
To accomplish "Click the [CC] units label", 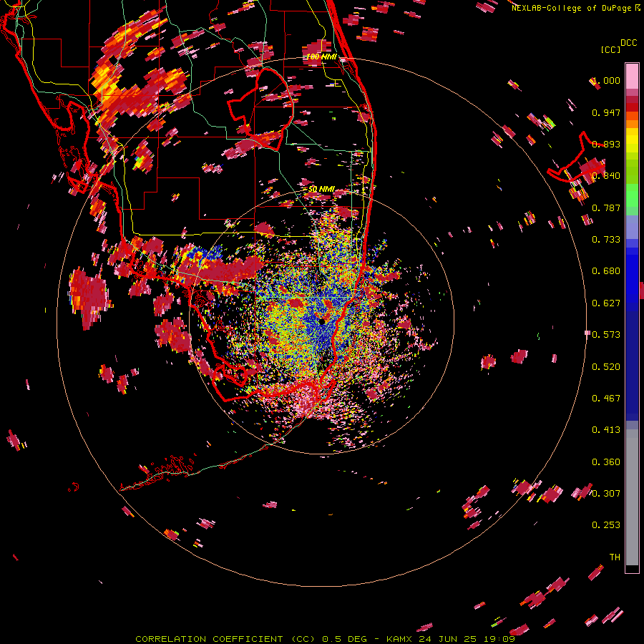I will pyautogui.click(x=610, y=49).
